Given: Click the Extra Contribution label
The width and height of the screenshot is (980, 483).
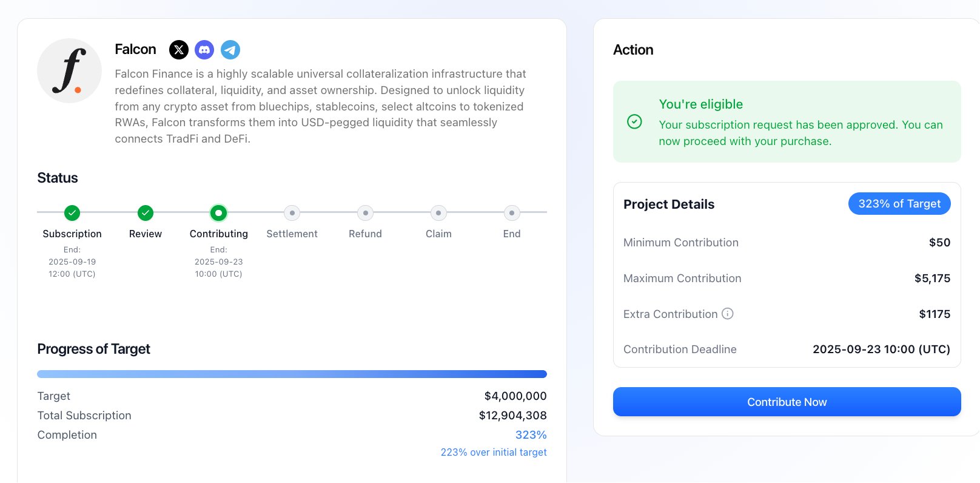Looking at the screenshot, I should (x=670, y=314).
